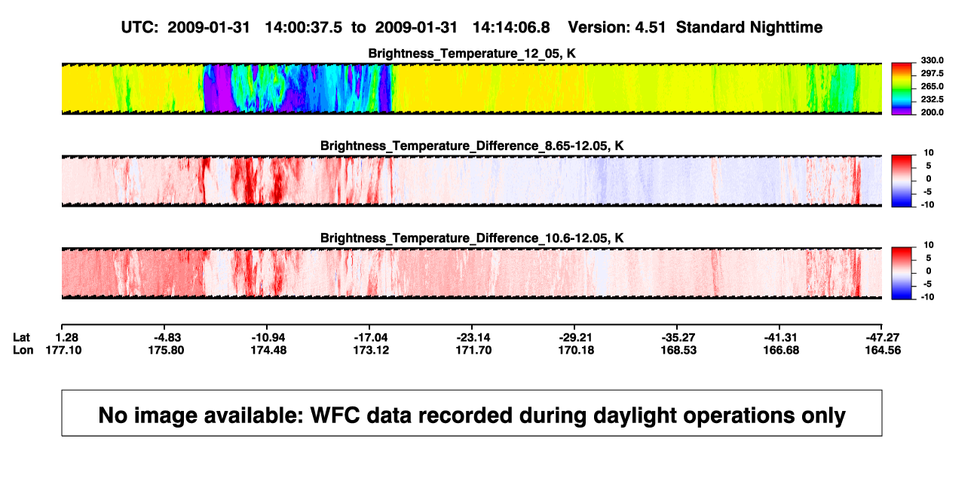Image resolution: width=980 pixels, height=503 pixels.
Task: Click the 8.65-12.05 difference data strip
Action: pyautogui.click(x=471, y=181)
